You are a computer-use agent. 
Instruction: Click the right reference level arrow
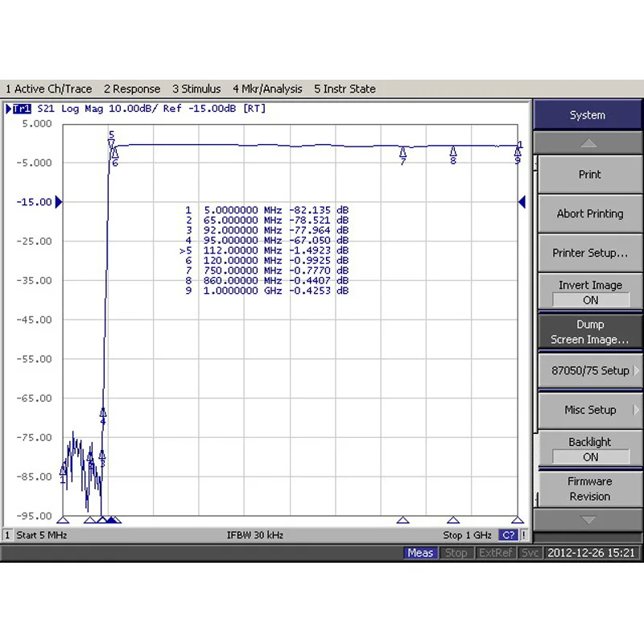click(x=522, y=202)
